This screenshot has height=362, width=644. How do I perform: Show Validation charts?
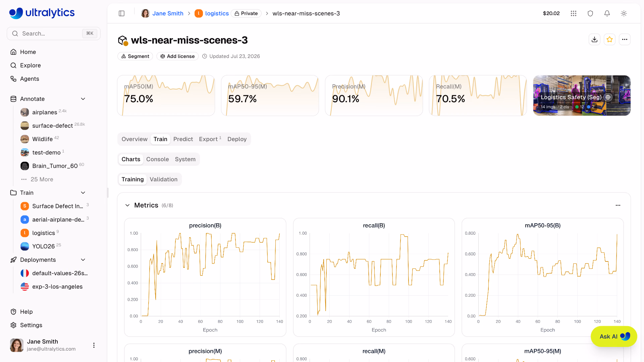point(164,179)
